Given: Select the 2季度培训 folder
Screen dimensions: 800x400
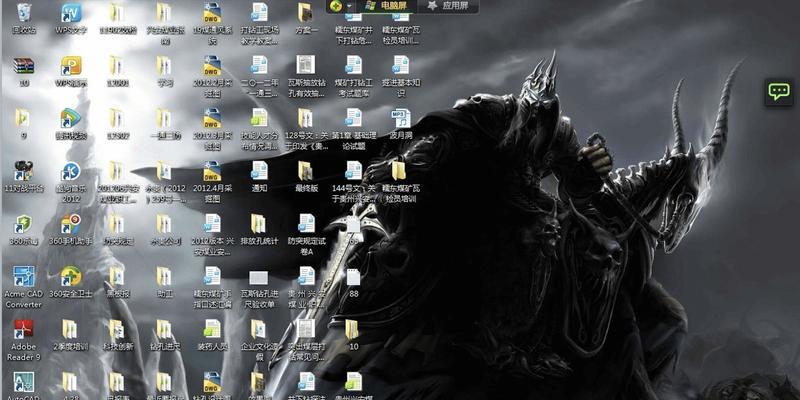Looking at the screenshot, I should (x=71, y=335).
